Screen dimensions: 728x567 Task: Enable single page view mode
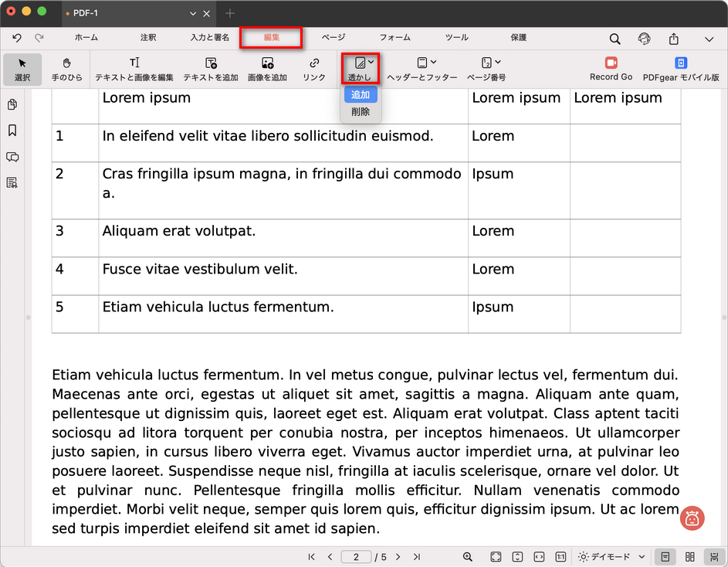pyautogui.click(x=665, y=557)
